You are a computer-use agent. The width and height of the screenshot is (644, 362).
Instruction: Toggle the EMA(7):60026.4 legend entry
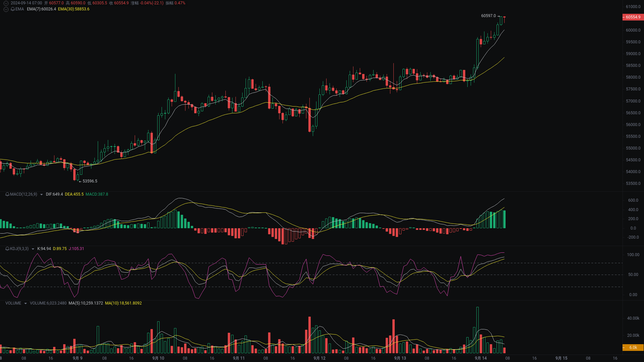41,9
